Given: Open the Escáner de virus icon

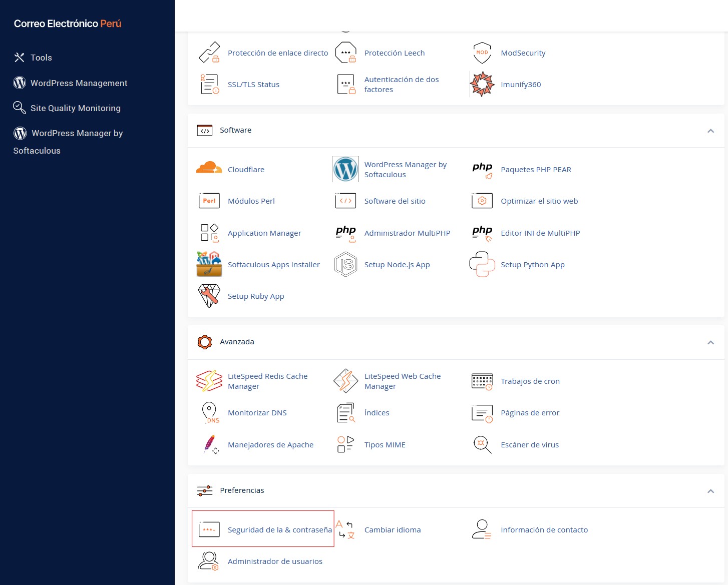Looking at the screenshot, I should (x=482, y=444).
